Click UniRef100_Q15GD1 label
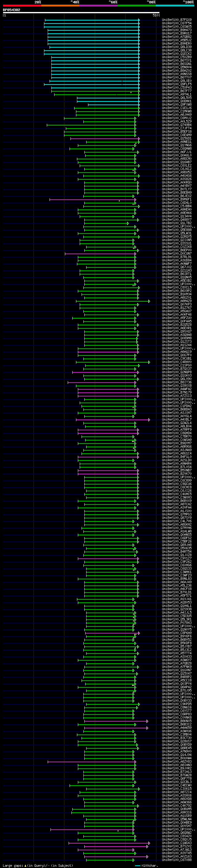The image size is (197, 868). point(177,139)
